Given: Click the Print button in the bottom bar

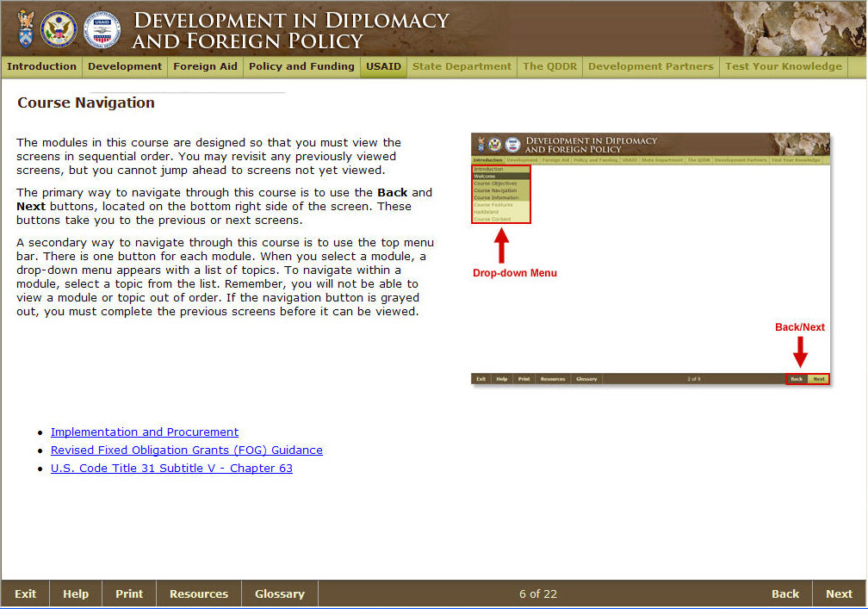Looking at the screenshot, I should [x=129, y=594].
